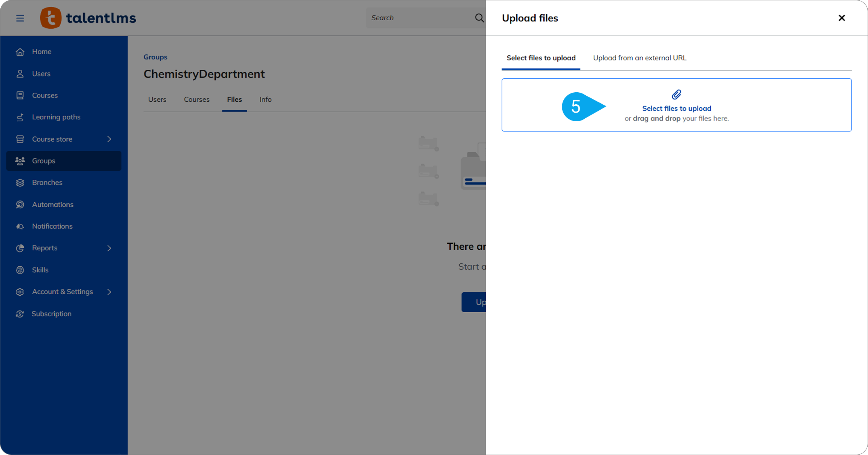Click the Notifications megaphone icon
Image resolution: width=868 pixels, height=455 pixels.
[20, 226]
